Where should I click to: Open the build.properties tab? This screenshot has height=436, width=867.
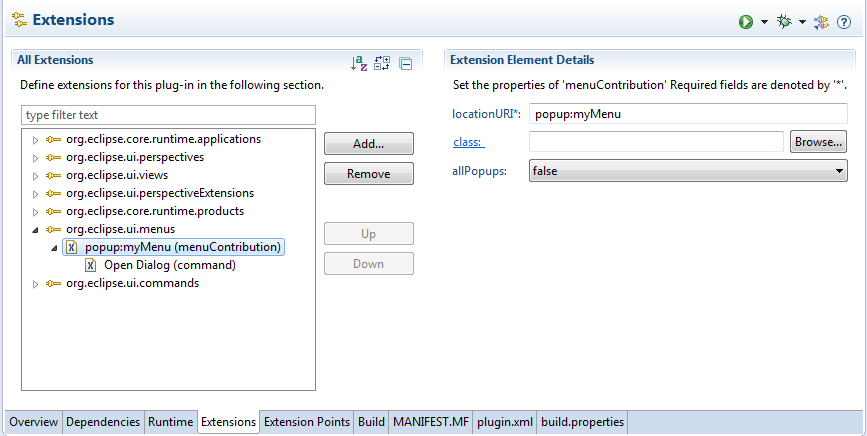click(582, 422)
